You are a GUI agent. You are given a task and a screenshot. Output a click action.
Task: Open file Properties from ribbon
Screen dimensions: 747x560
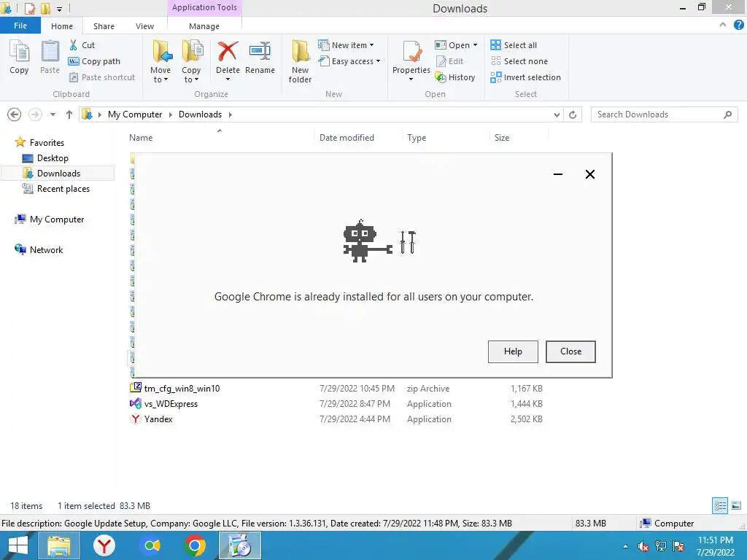[x=411, y=61]
